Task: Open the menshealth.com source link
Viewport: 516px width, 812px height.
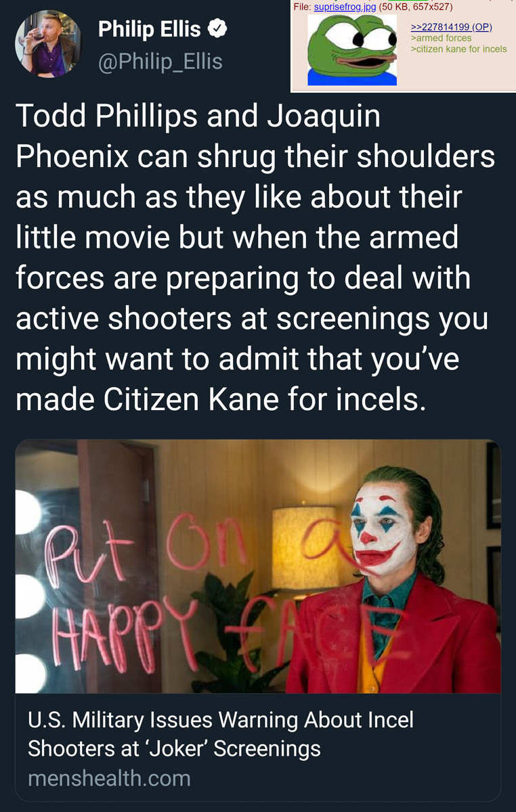Action: pos(109,778)
